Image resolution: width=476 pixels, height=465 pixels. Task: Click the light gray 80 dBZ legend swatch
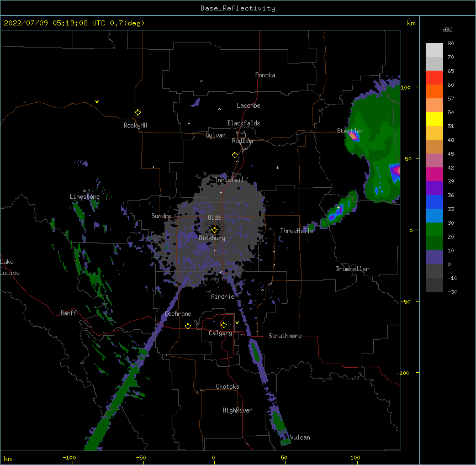[x=434, y=50]
